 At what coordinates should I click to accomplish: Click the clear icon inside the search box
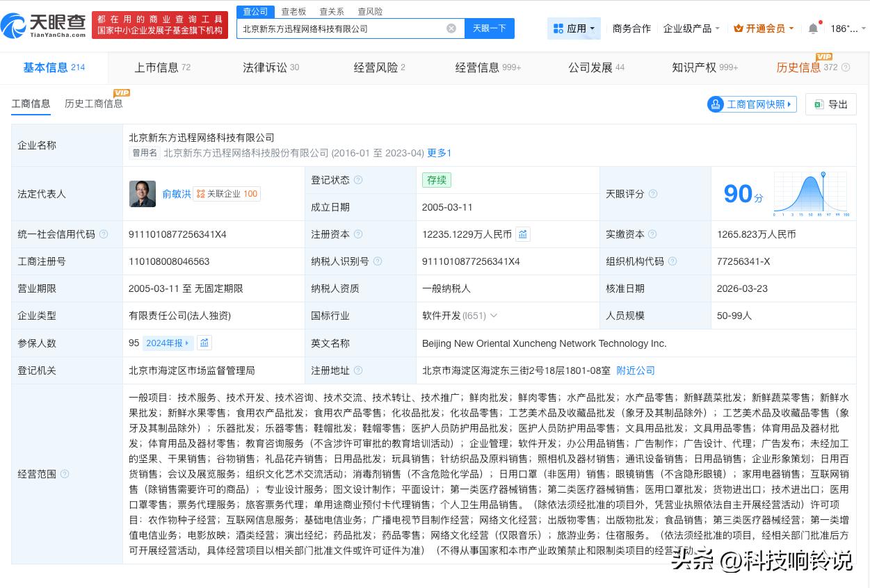click(451, 28)
